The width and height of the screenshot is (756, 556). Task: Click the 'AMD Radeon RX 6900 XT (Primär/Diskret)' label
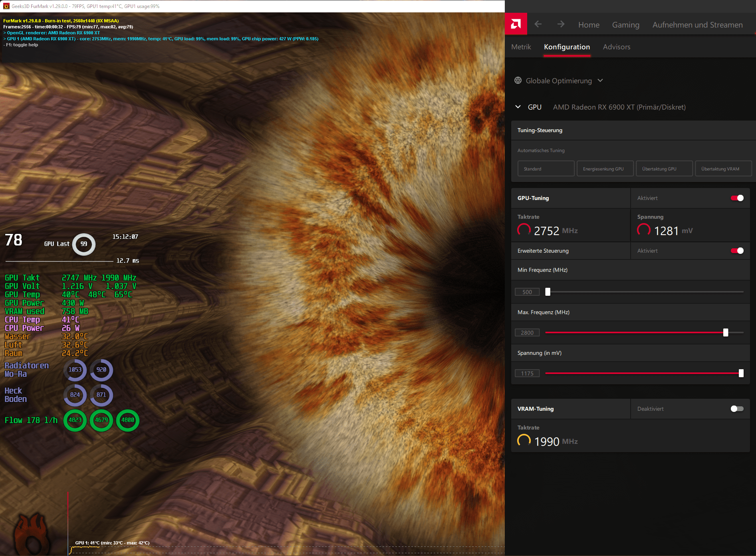[619, 107]
